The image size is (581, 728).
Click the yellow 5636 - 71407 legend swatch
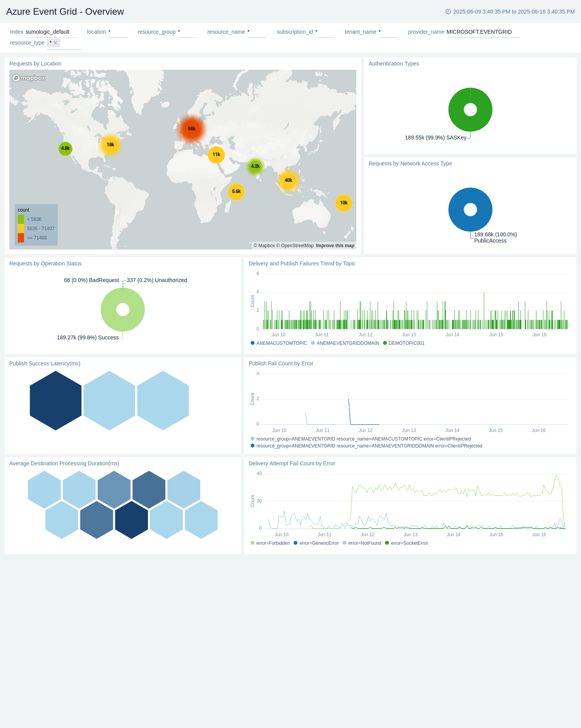point(21,229)
